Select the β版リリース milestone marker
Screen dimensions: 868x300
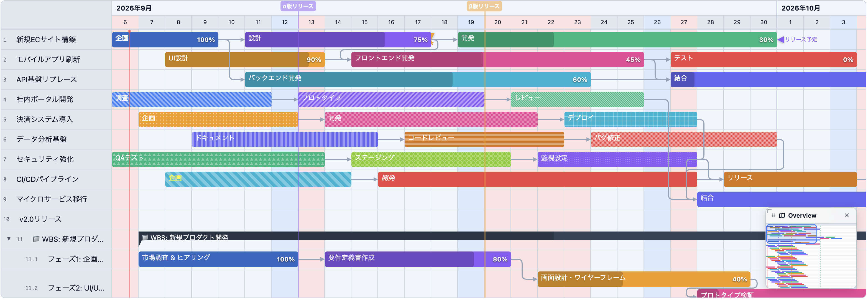[x=484, y=6]
